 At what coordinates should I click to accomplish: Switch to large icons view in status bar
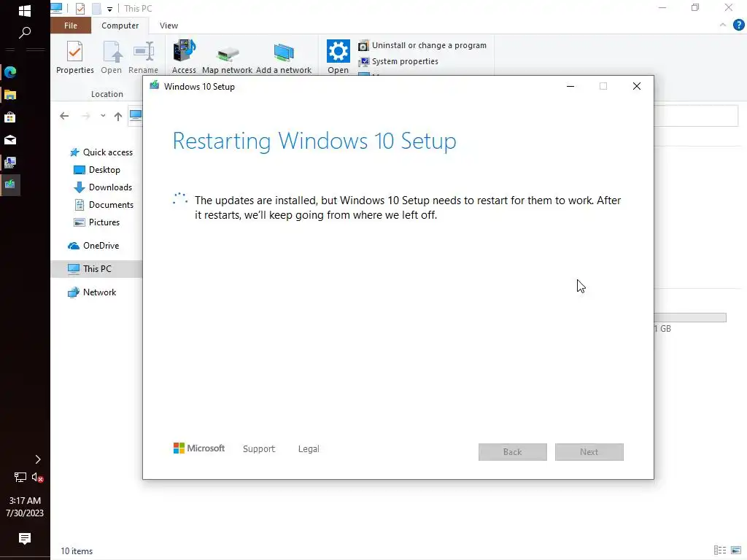tap(736, 551)
